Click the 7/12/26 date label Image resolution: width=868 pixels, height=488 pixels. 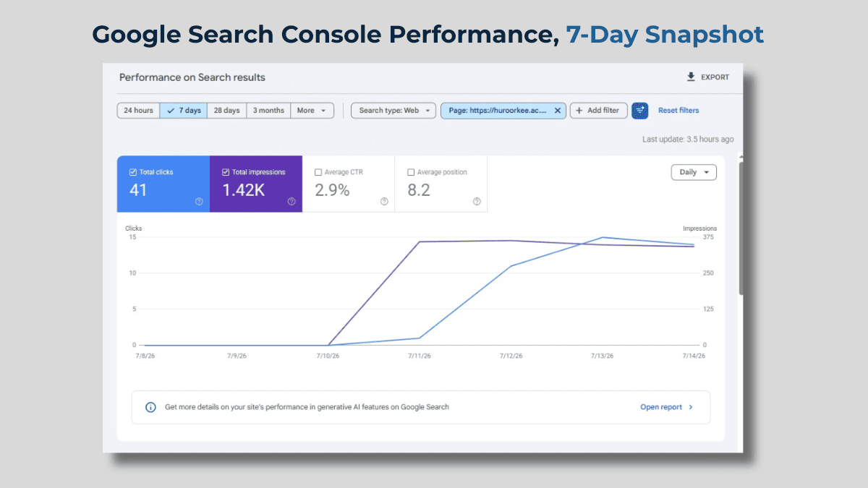pyautogui.click(x=511, y=356)
